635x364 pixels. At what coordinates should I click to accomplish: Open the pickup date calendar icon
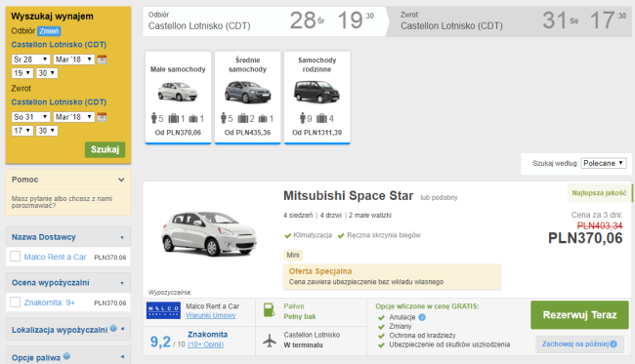(102, 60)
